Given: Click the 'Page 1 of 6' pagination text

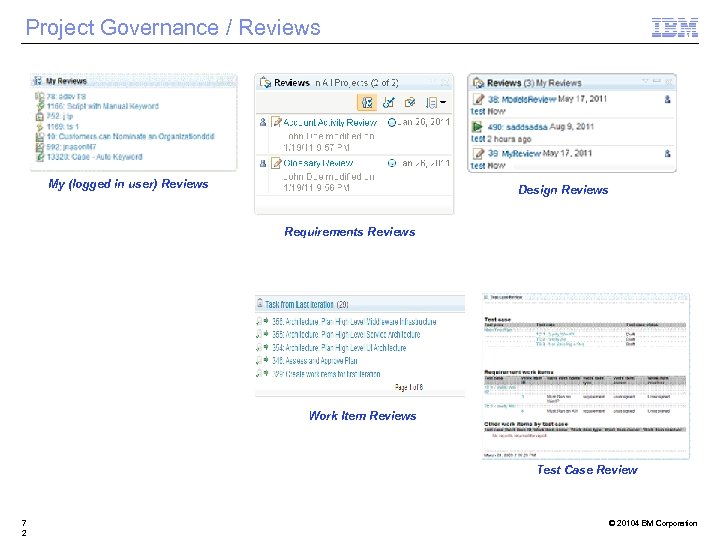Looking at the screenshot, I should (409, 387).
